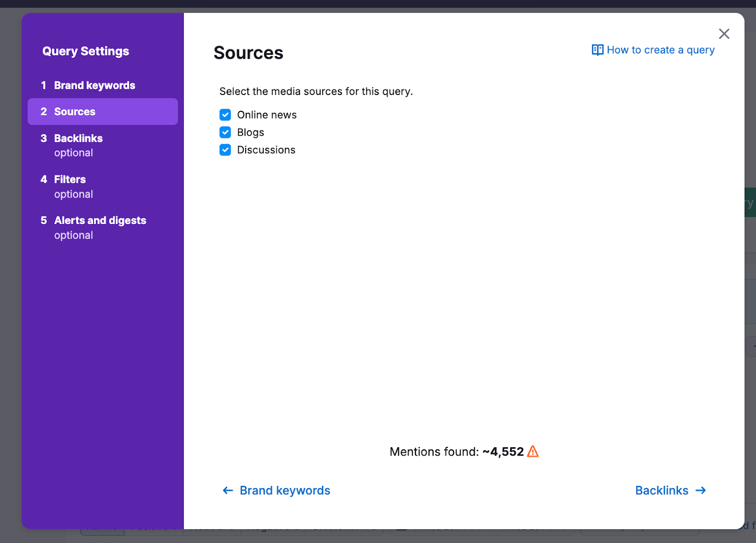Disable the Blogs source
Image resolution: width=756 pixels, height=543 pixels.
(x=225, y=132)
